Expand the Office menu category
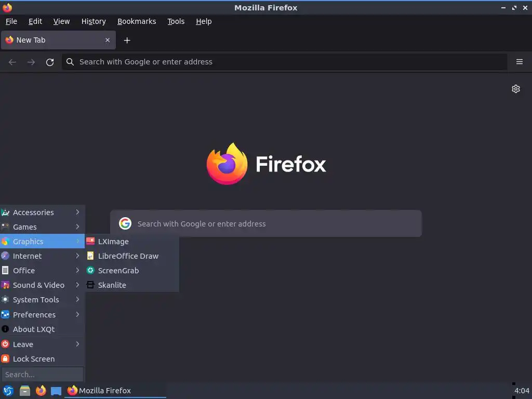This screenshot has width=532, height=399. (x=42, y=270)
